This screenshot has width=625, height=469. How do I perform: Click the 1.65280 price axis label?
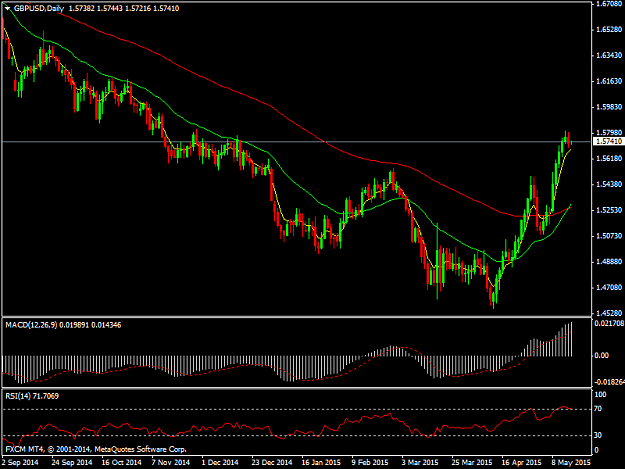(609, 29)
